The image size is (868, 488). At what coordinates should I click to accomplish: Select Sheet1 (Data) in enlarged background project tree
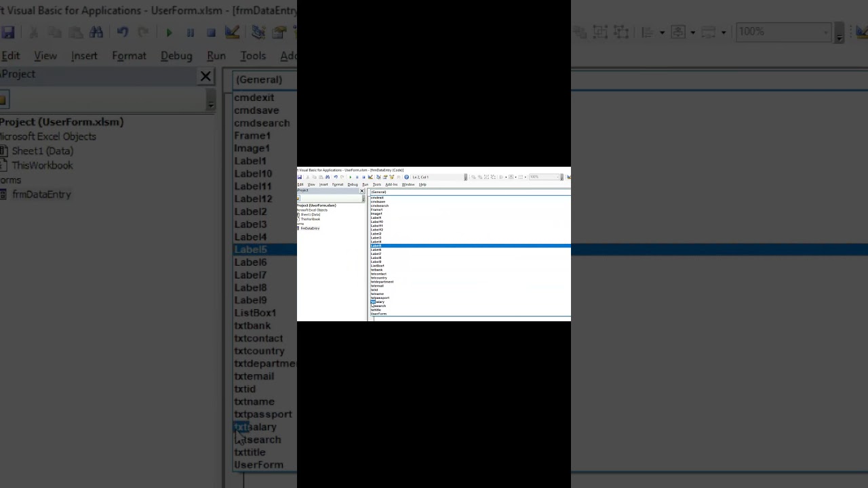tap(42, 151)
